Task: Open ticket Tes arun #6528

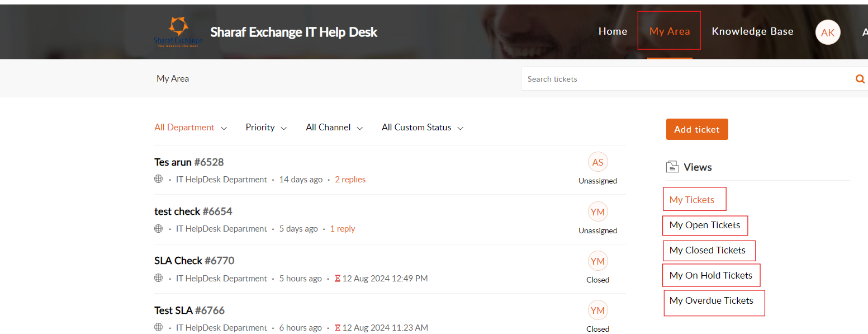Action: pos(189,162)
